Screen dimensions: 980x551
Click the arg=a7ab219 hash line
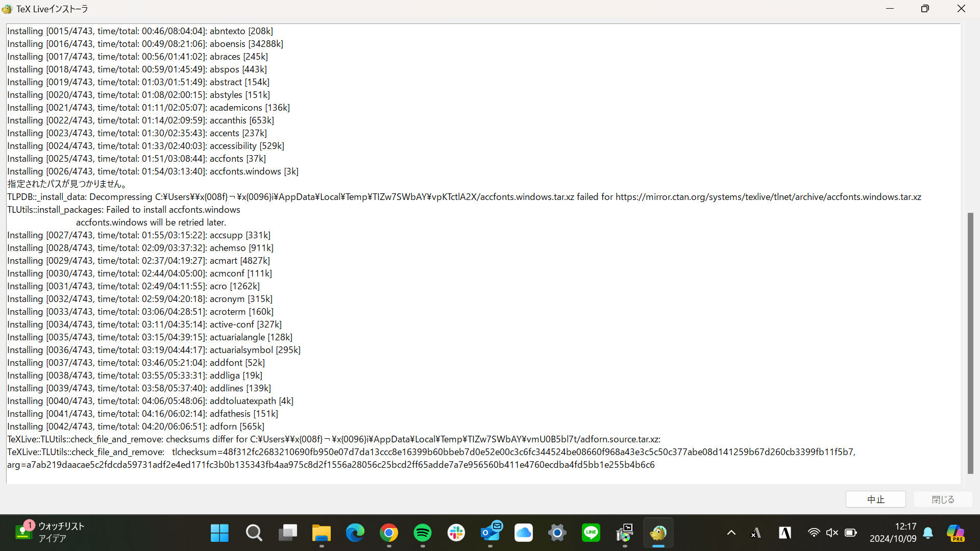tap(331, 465)
